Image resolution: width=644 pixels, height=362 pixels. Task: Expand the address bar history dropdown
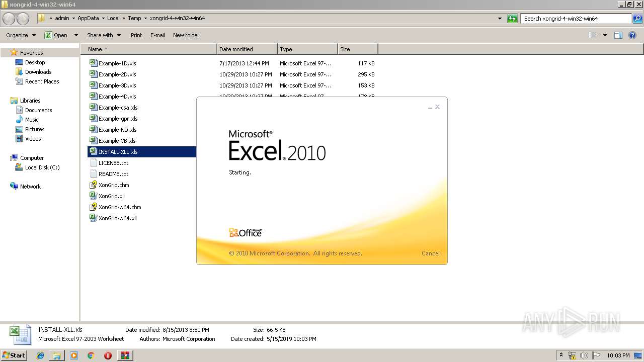pos(500,19)
